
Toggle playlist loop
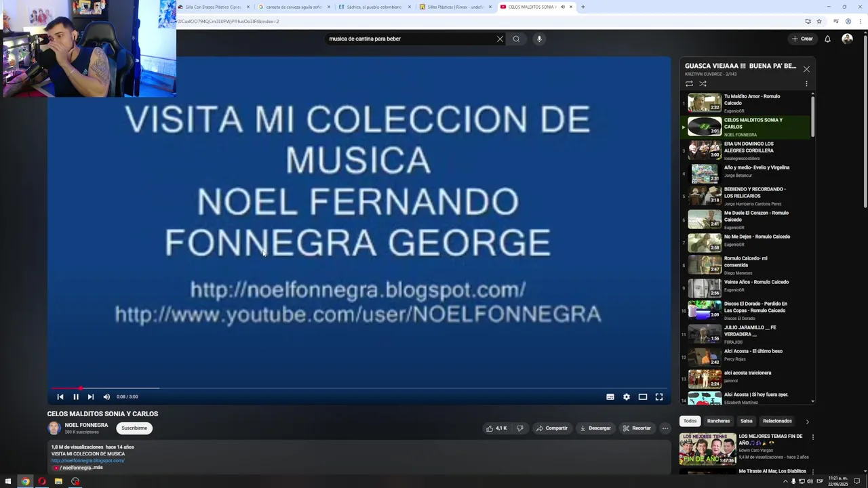pos(689,84)
